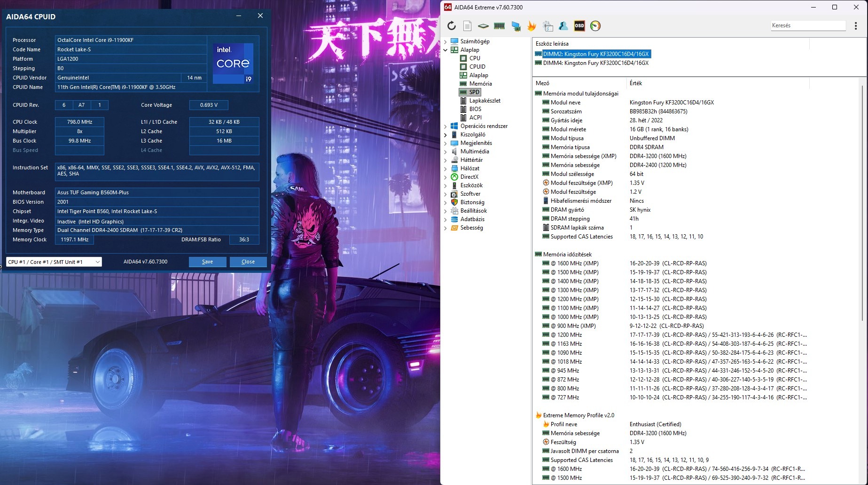
Task: Collapse the Alaplap tree node
Action: coord(446,50)
